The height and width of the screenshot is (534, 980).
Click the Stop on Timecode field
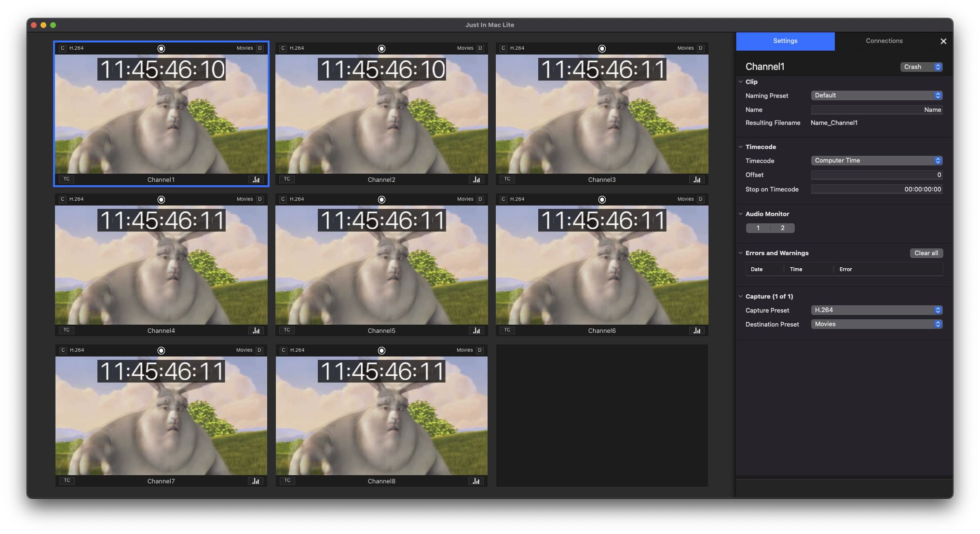(877, 190)
